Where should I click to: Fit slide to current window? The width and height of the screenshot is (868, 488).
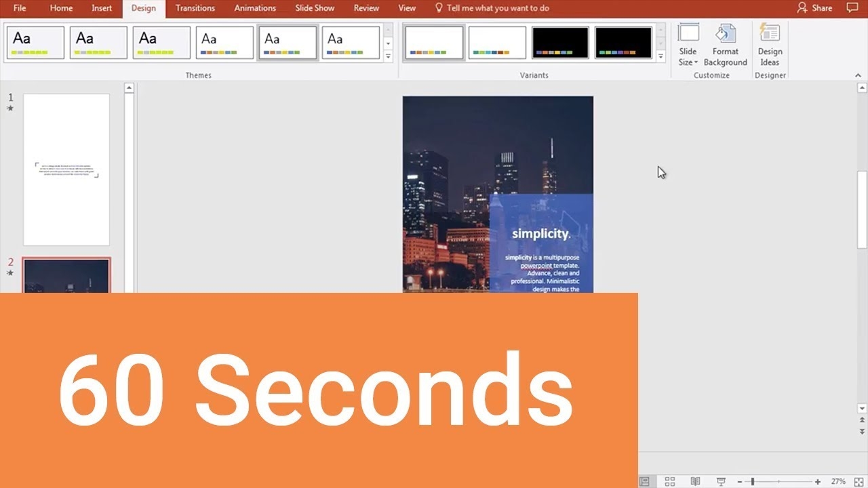click(x=859, y=481)
